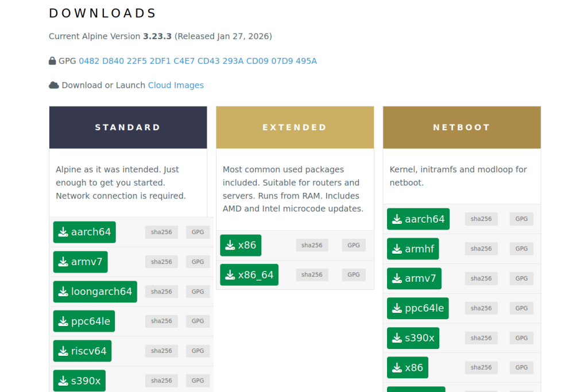This screenshot has height=392, width=588.
Task: Download the Netboot s390x image
Action: (x=413, y=338)
